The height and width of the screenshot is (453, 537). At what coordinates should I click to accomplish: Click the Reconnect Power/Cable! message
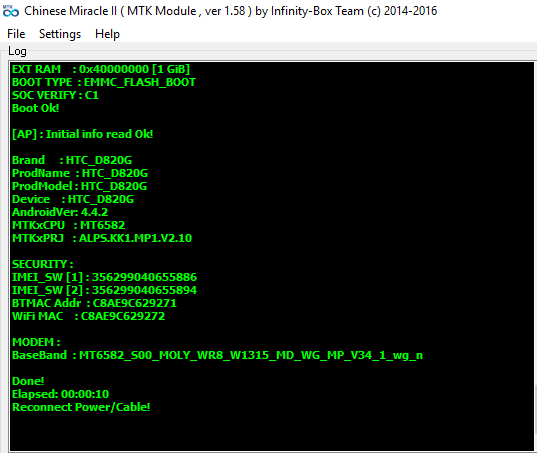[81, 407]
